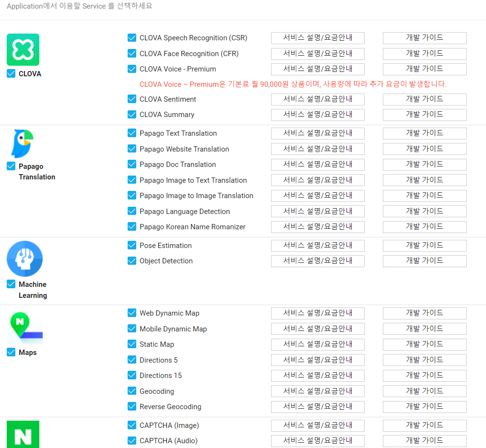Open 개발 가이드 for Directions 15

tap(425, 375)
